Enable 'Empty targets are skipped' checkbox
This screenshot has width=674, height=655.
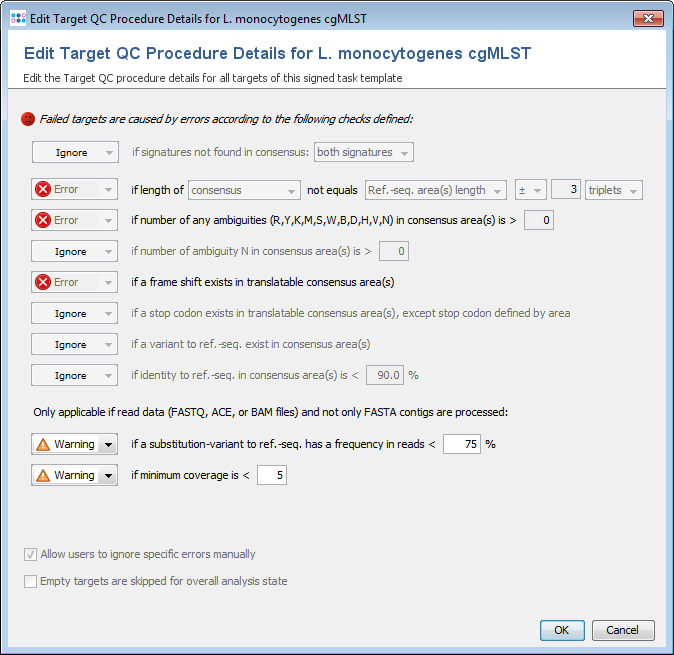tap(31, 581)
